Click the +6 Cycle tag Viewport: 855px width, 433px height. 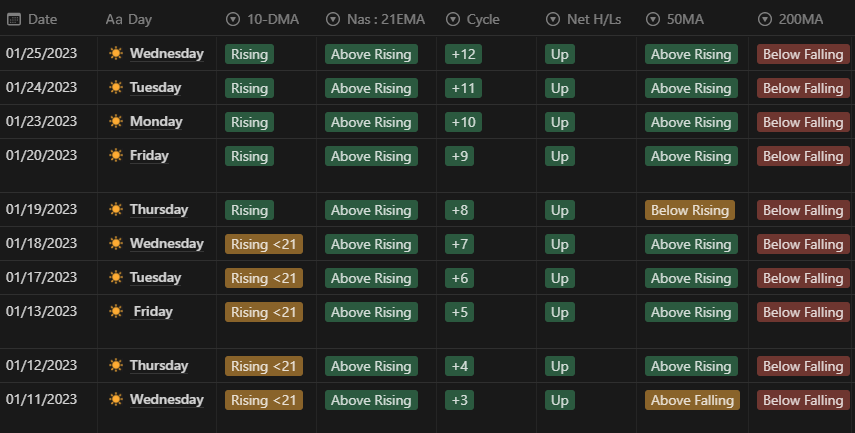coord(460,278)
